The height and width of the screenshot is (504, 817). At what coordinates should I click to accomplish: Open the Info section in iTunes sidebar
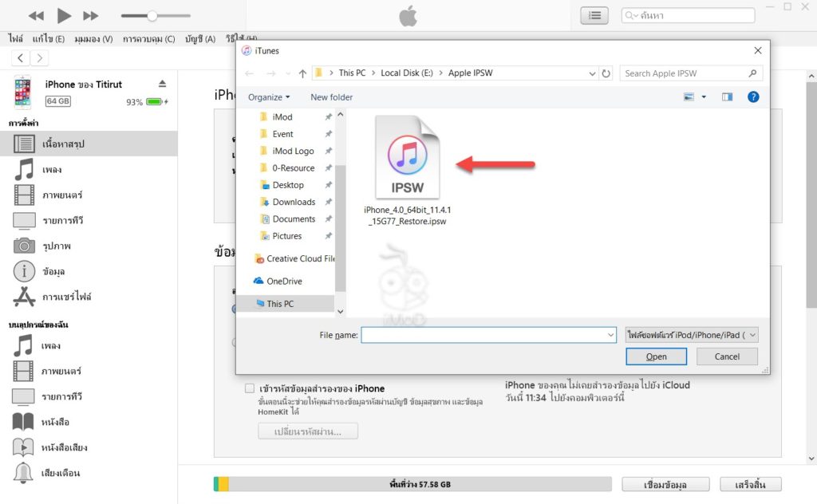48,271
